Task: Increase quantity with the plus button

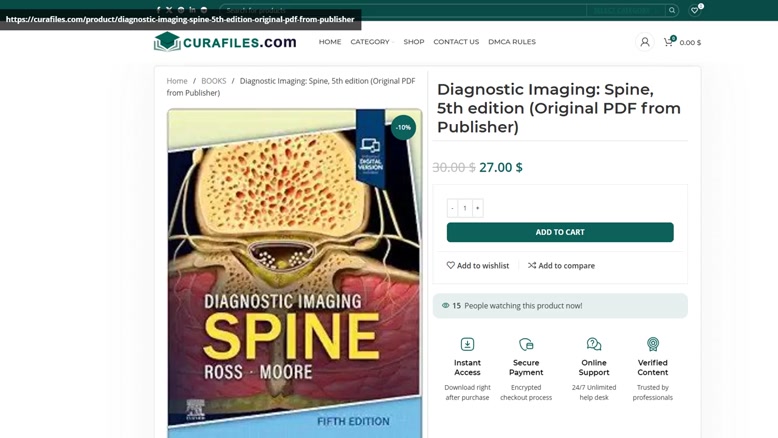Action: pyautogui.click(x=477, y=208)
